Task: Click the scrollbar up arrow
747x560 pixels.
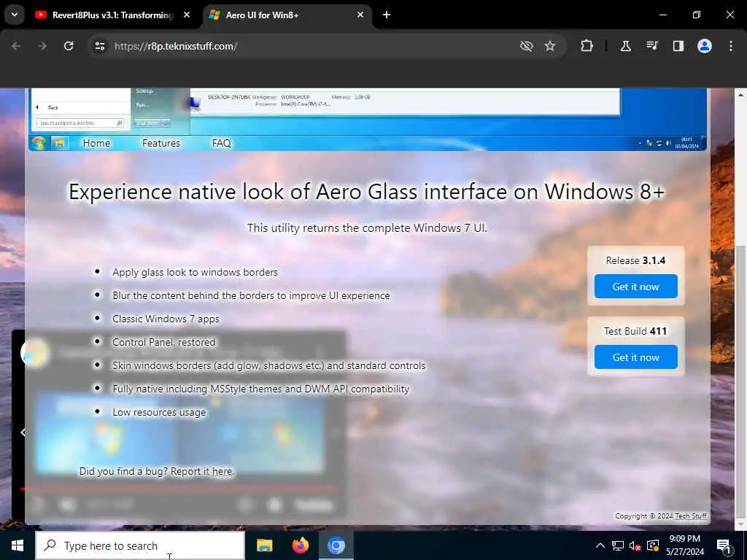Action: click(x=740, y=95)
